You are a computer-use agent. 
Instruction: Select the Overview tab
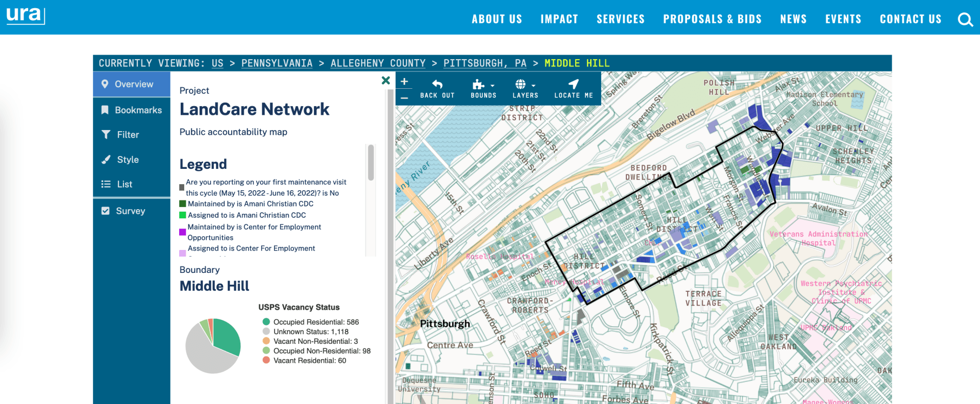click(132, 84)
